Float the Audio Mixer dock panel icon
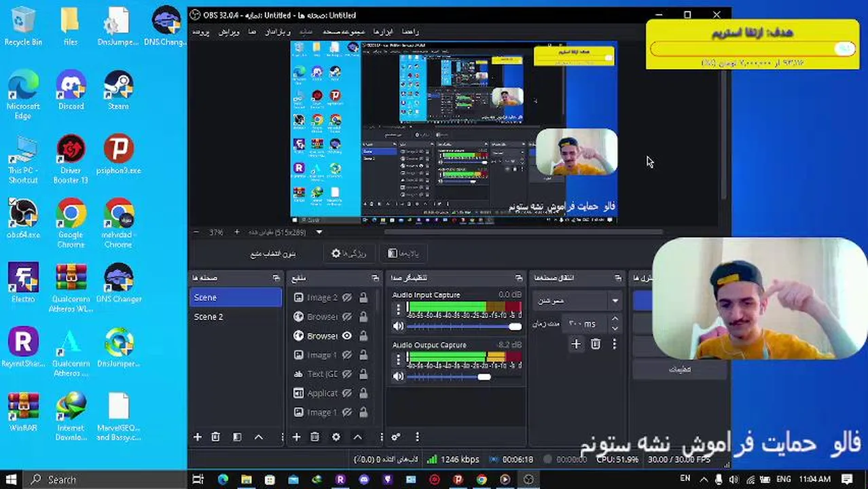The width and height of the screenshot is (868, 489). pos(519,278)
